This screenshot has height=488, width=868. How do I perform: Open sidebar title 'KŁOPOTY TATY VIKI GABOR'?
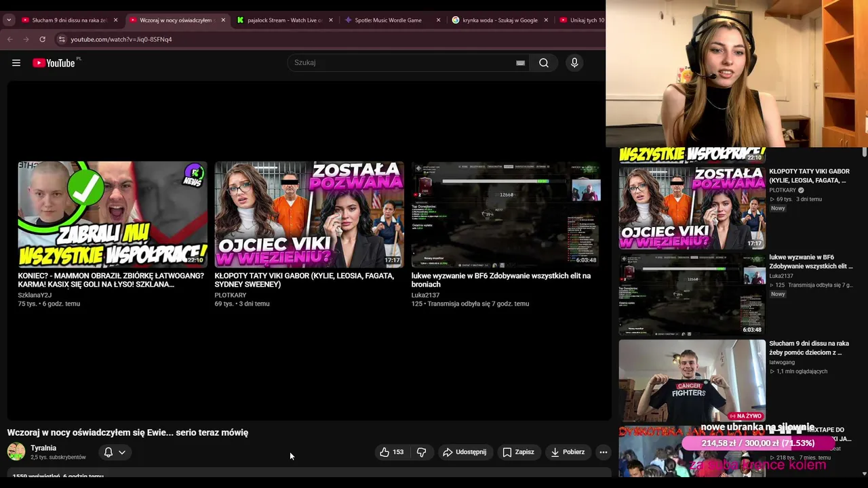pyautogui.click(x=809, y=176)
